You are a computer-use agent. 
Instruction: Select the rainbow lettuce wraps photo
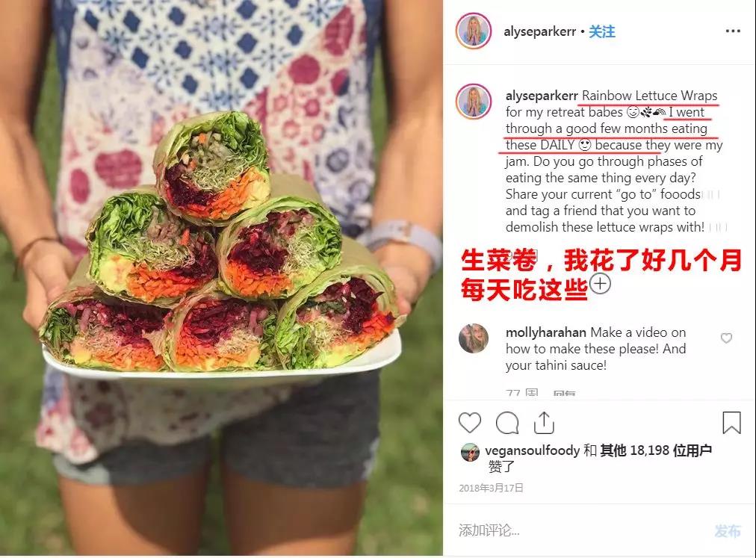point(221,278)
